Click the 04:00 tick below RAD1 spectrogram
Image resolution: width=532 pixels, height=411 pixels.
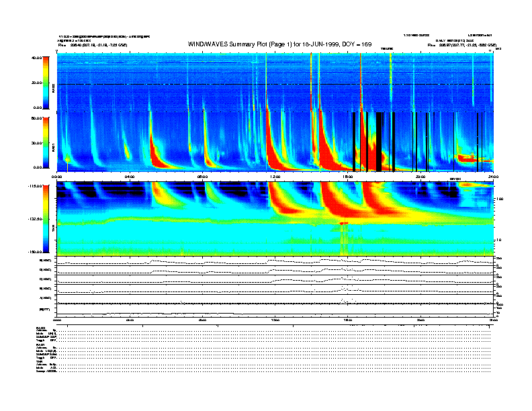[130, 177]
